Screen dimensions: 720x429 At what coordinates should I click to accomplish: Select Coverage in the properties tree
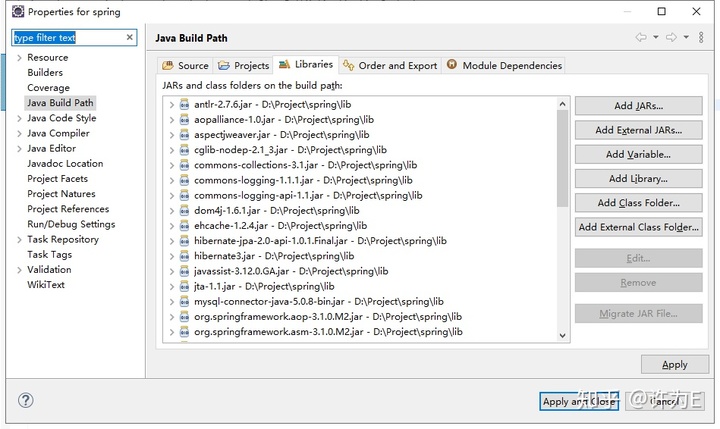[x=48, y=88]
